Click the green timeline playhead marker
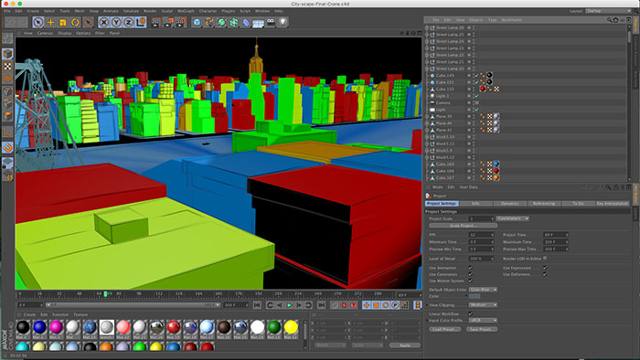 [x=105, y=294]
